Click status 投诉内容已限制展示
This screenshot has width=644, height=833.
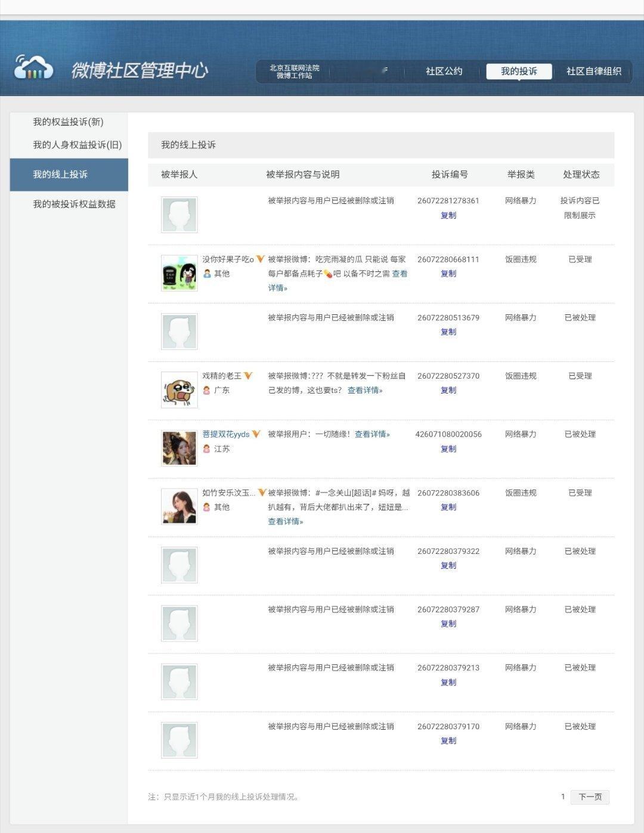click(x=580, y=208)
